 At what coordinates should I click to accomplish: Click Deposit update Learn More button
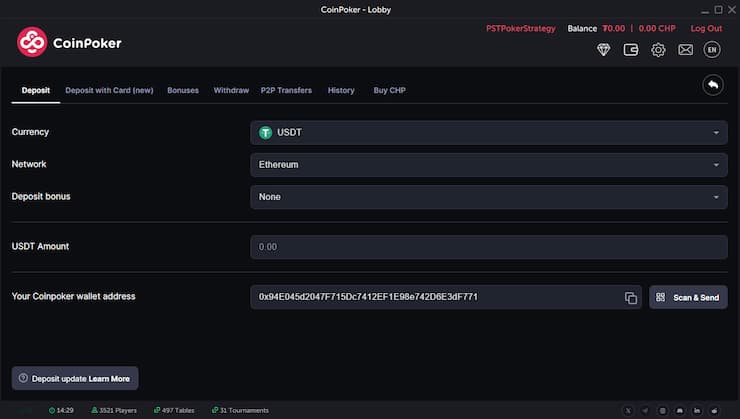point(75,378)
